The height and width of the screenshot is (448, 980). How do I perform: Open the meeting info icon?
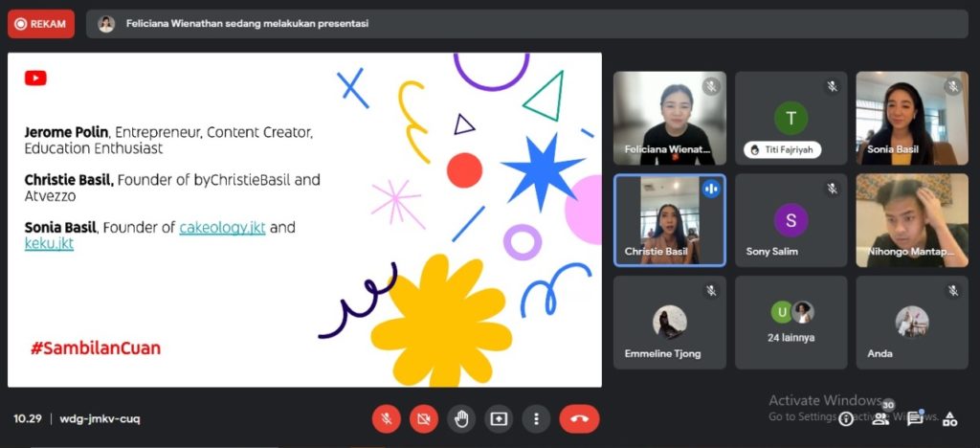point(846,418)
